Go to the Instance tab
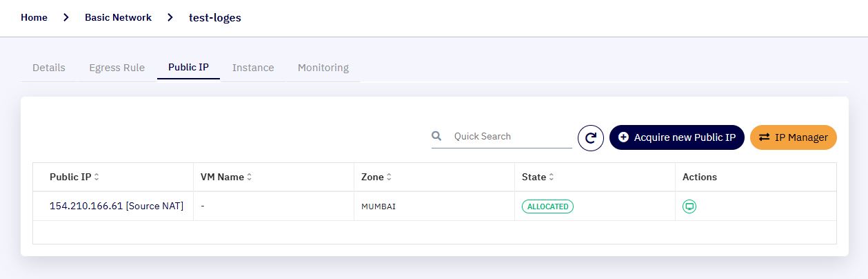Viewport: 868px width, 279px height. pyautogui.click(x=253, y=68)
